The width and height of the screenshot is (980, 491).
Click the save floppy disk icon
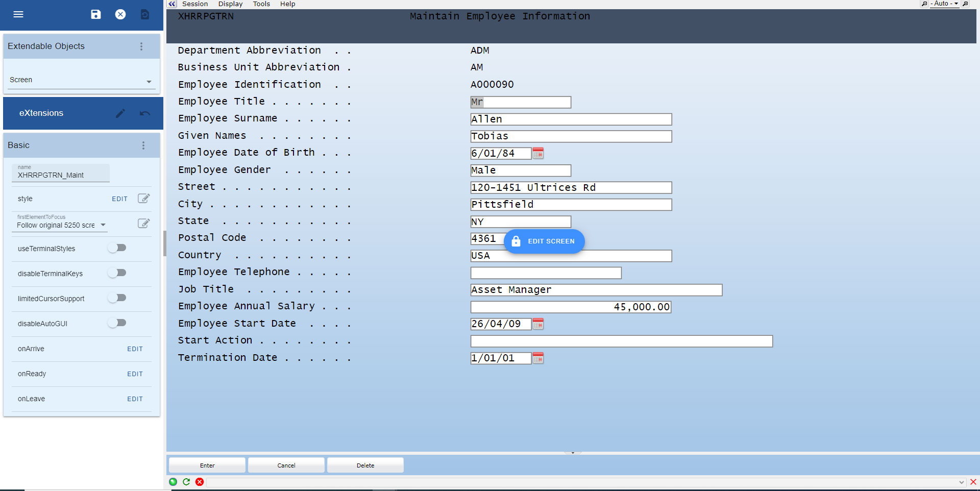tap(96, 14)
